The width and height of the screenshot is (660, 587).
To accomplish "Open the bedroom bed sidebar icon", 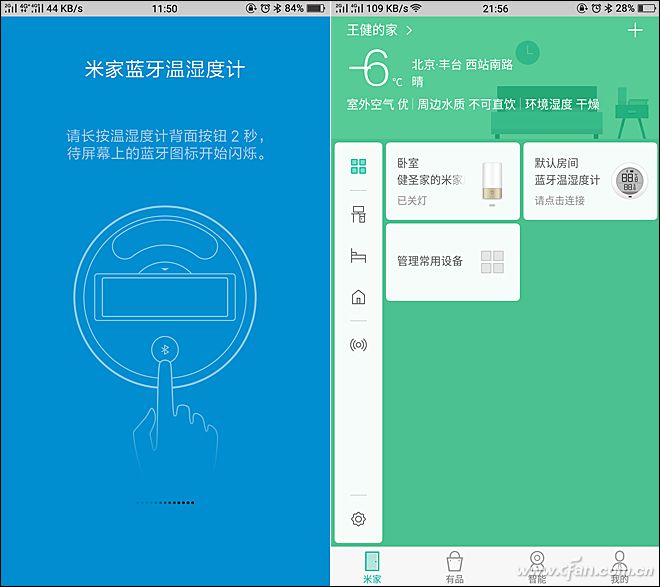I will tap(358, 255).
